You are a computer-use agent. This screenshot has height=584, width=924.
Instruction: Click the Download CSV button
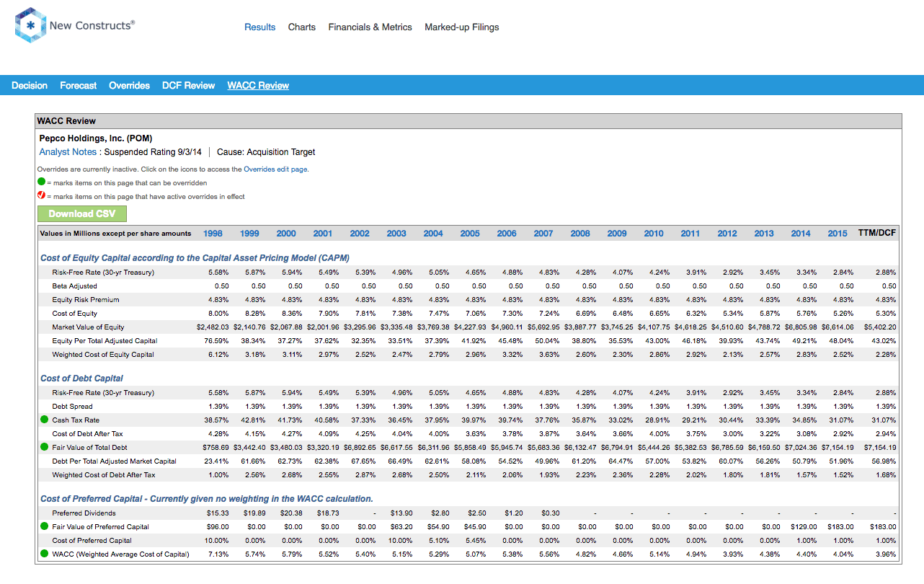point(82,213)
